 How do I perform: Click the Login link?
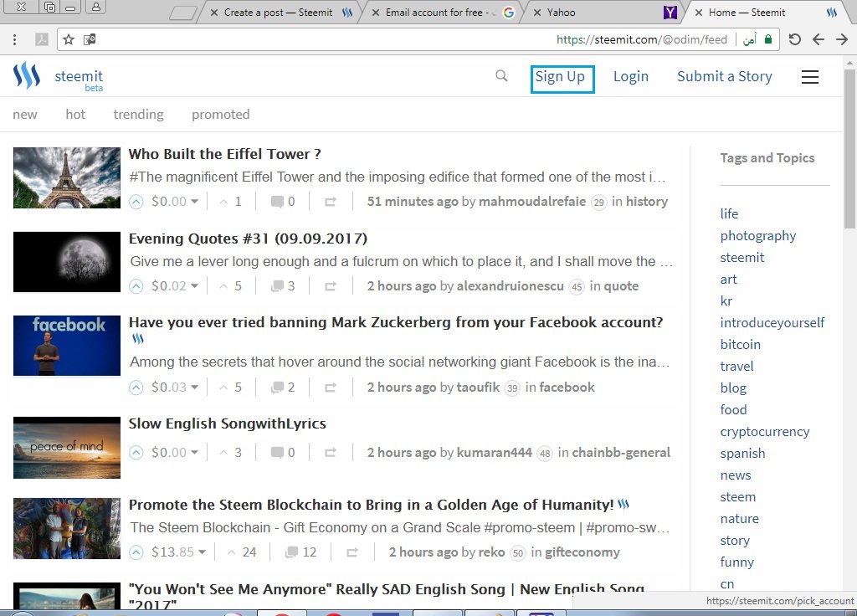click(x=631, y=76)
